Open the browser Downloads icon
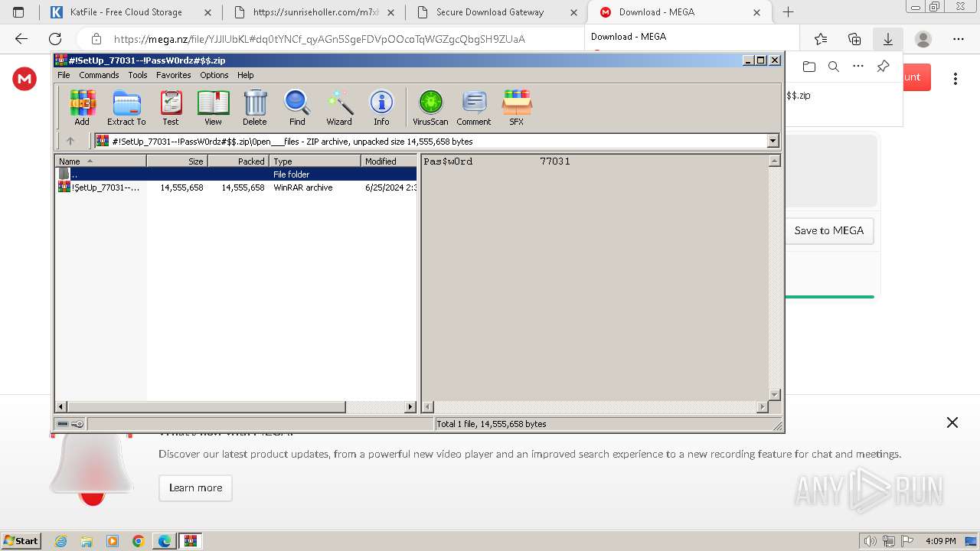The image size is (980, 551). [887, 39]
